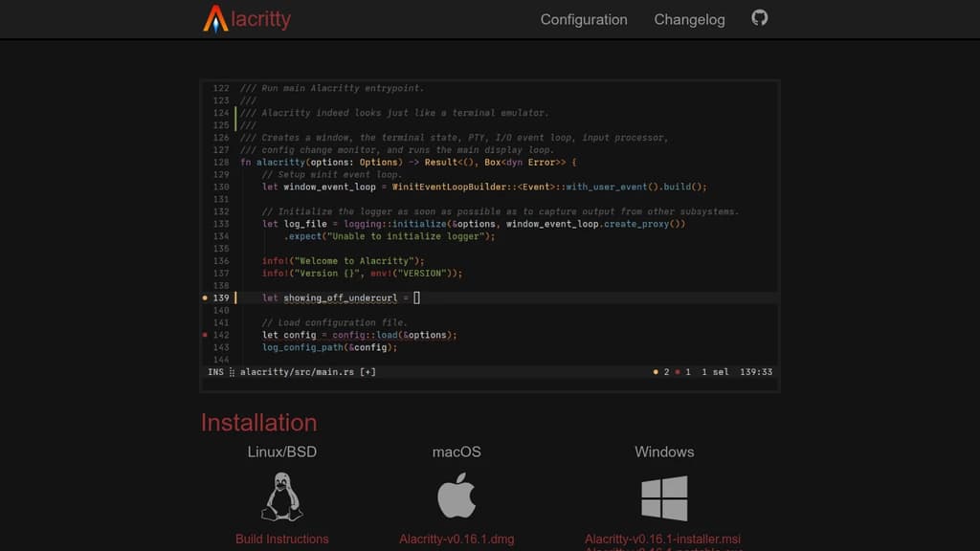Click the orange warning dot in the statusline
Screen dimensions: 980x551
(657, 371)
